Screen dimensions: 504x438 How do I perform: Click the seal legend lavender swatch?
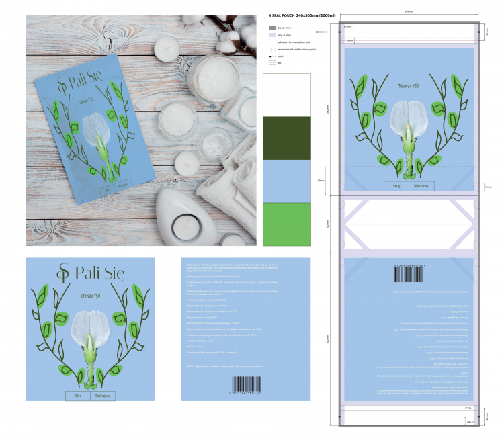click(271, 34)
